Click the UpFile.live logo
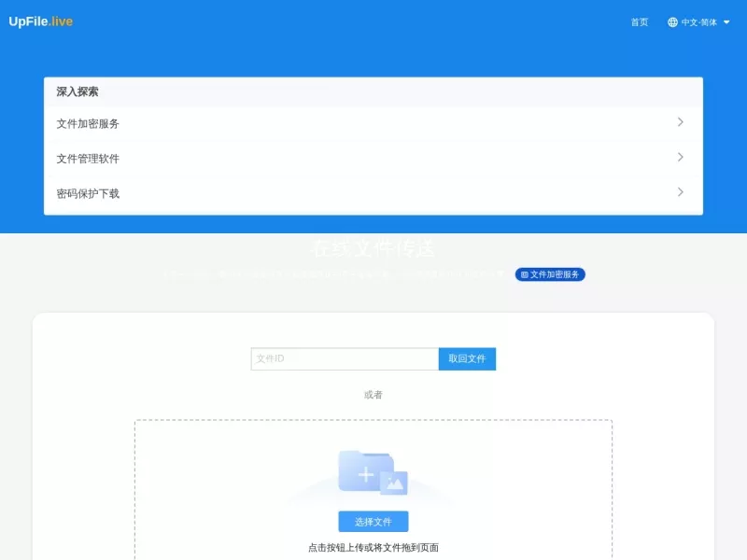Screen dimensions: 747x560 click(40, 21)
